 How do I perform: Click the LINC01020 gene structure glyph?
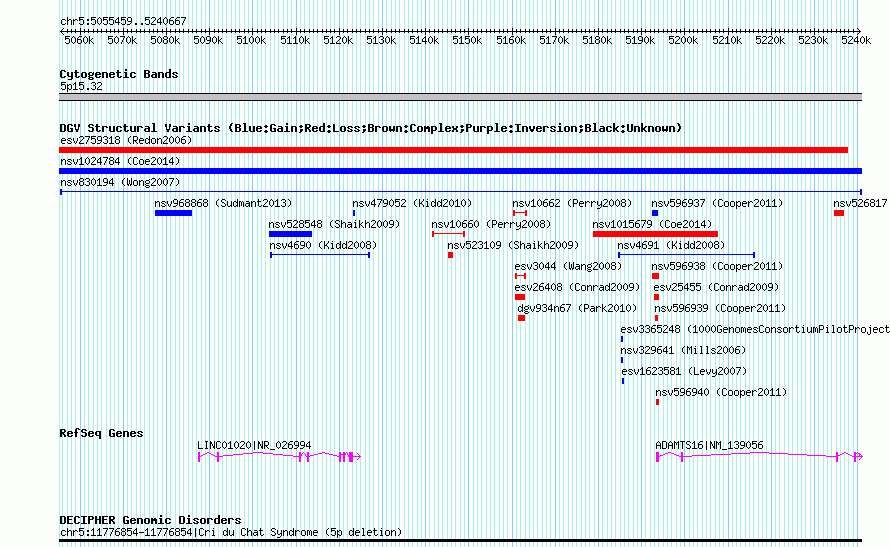(x=279, y=457)
